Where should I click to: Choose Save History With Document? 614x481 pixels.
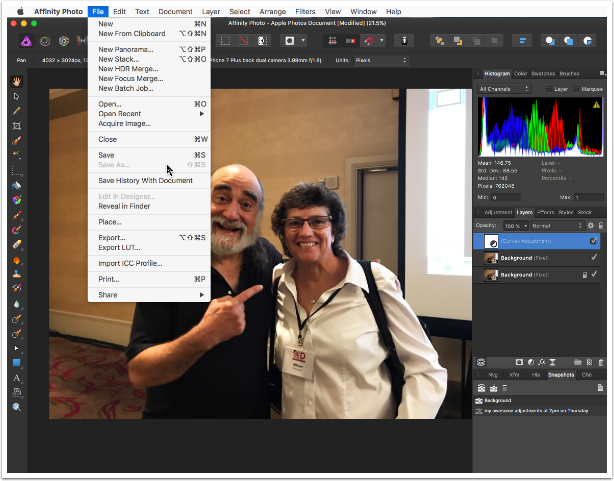tap(145, 180)
